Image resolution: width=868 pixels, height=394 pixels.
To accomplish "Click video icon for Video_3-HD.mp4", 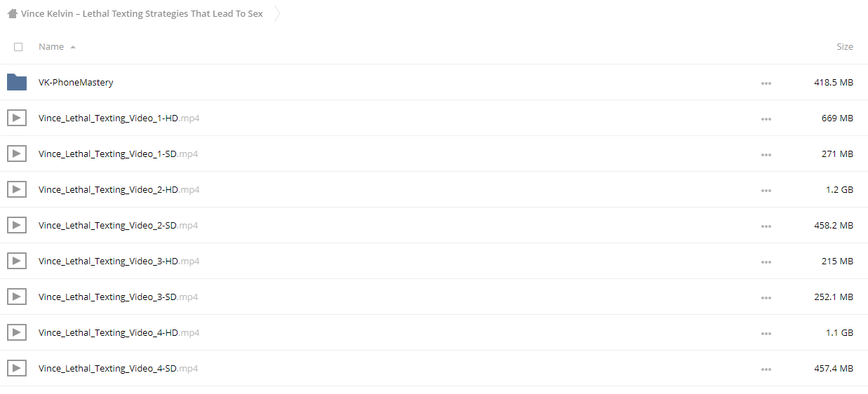I will click(x=17, y=261).
